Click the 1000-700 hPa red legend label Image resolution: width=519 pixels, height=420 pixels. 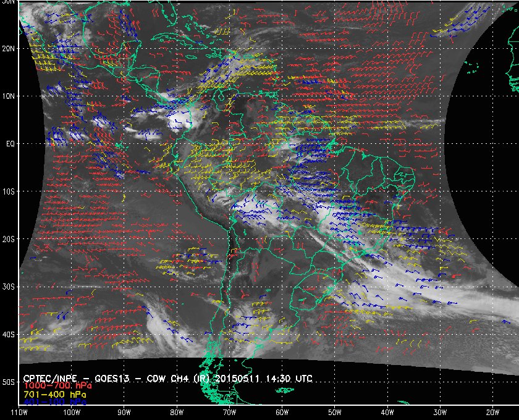[x=57, y=386]
